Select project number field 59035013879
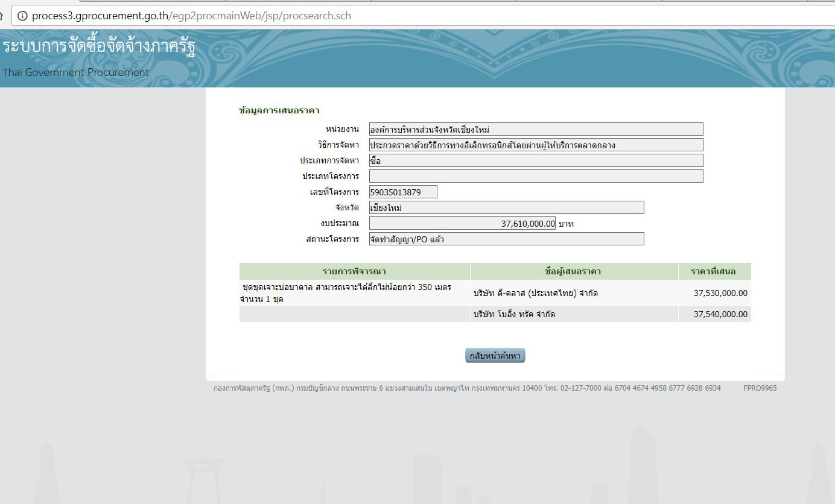The width and height of the screenshot is (835, 504). 403,192
